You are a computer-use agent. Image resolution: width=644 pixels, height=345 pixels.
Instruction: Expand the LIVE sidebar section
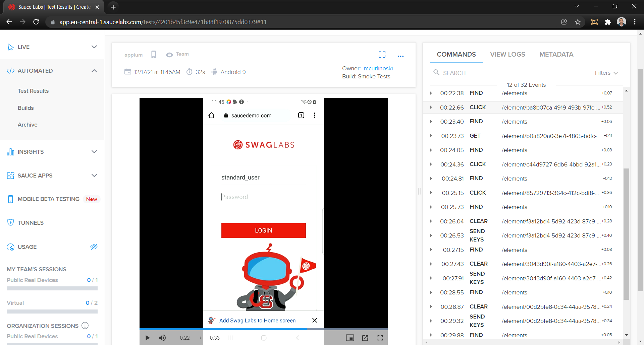[94, 47]
